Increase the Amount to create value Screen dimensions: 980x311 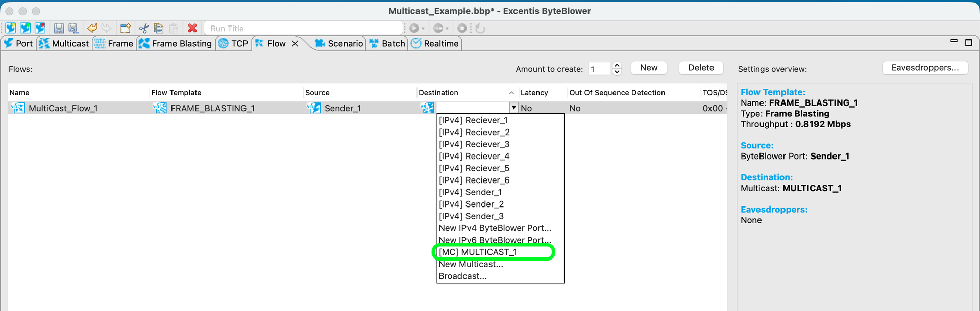[617, 65]
